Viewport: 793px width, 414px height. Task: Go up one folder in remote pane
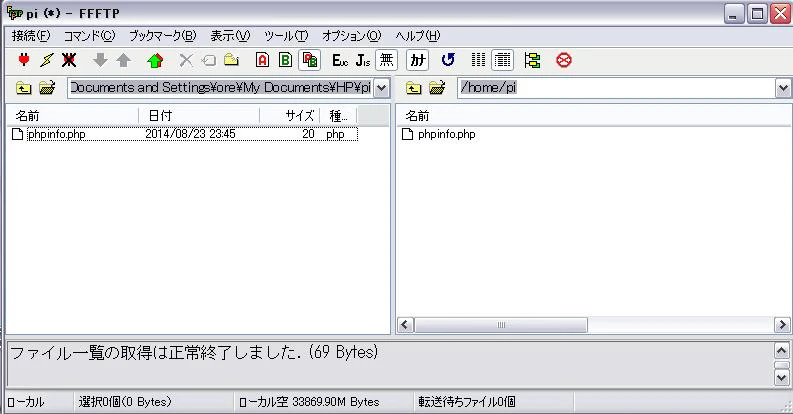click(413, 88)
